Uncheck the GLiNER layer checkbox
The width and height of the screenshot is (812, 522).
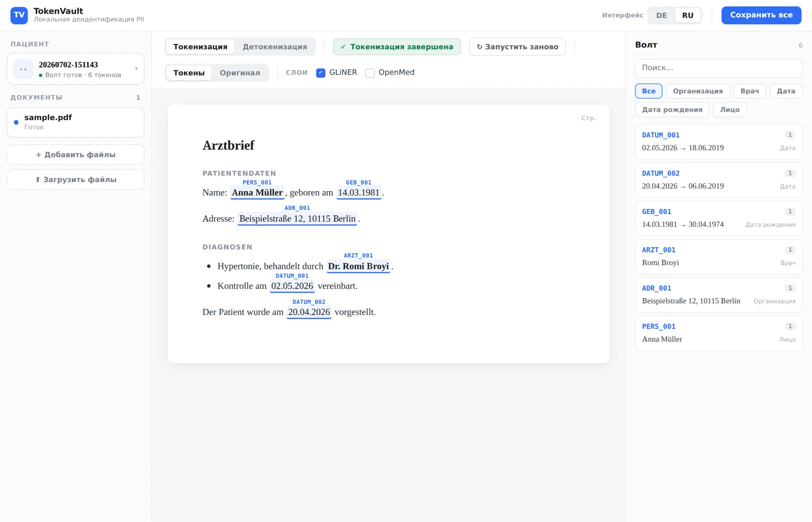click(x=321, y=73)
